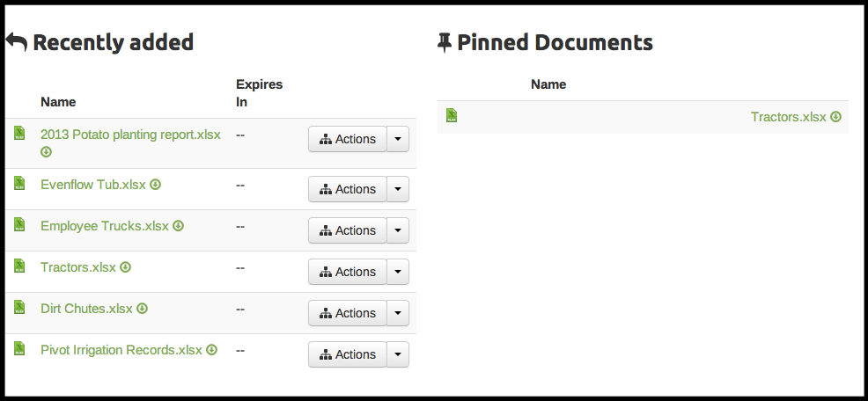
Task: Click the Expires In column header
Action: [259, 93]
